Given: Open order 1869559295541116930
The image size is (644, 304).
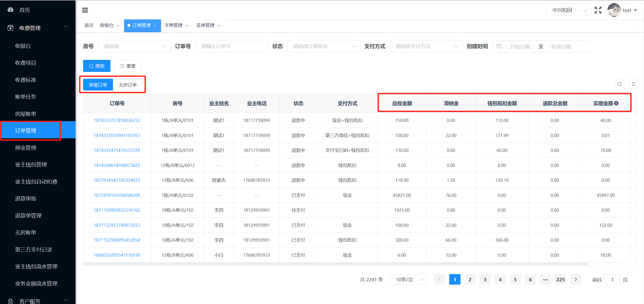Looking at the screenshot, I should click(117, 255).
